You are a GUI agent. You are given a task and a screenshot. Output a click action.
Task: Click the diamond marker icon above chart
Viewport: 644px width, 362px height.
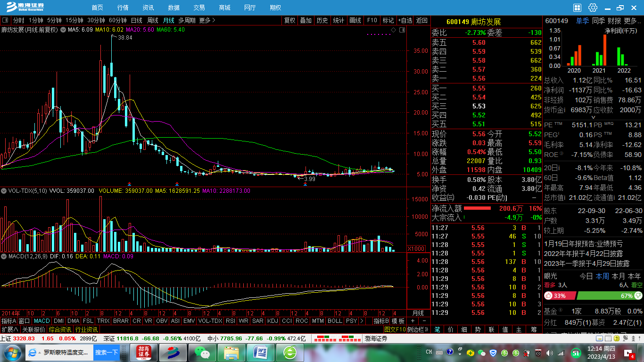tap(393, 30)
